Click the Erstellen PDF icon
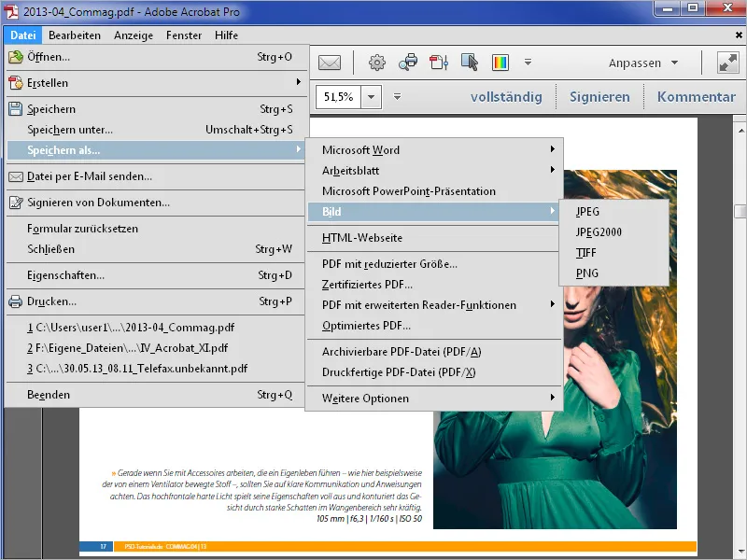 (x=16, y=83)
